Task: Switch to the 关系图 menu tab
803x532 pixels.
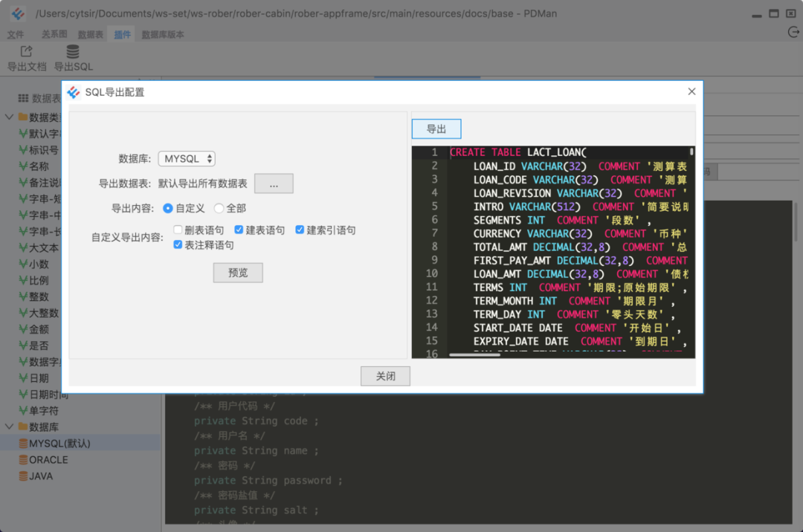Action: click(54, 34)
